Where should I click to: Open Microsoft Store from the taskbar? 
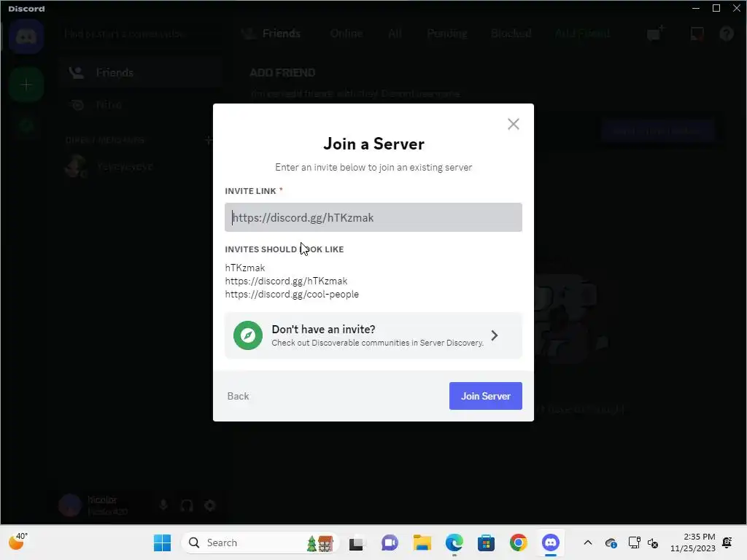[486, 542]
